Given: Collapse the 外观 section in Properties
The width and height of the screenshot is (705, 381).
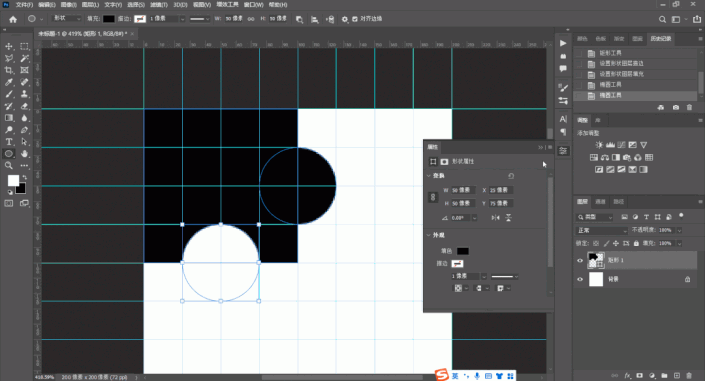Looking at the screenshot, I should pyautogui.click(x=428, y=235).
